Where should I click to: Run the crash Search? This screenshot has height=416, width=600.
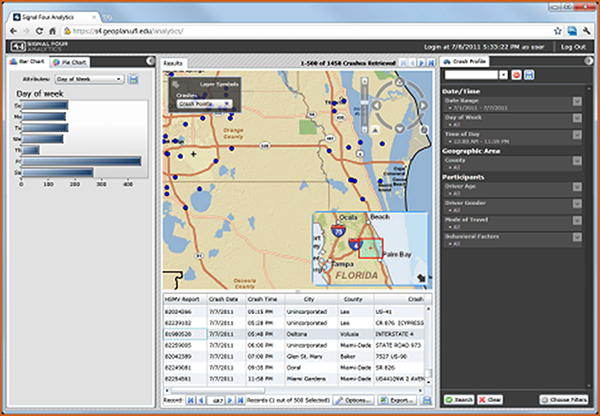tap(459, 400)
